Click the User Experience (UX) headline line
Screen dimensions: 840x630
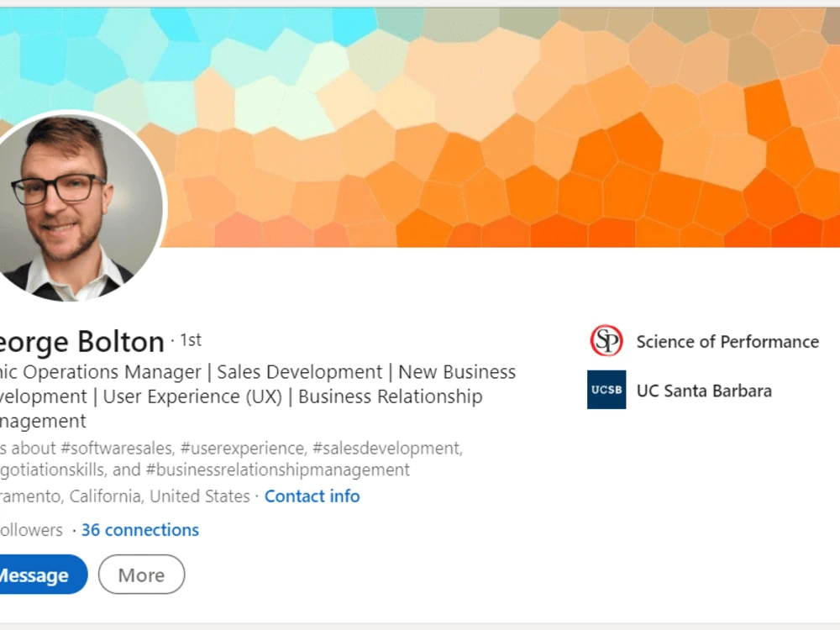pos(192,396)
